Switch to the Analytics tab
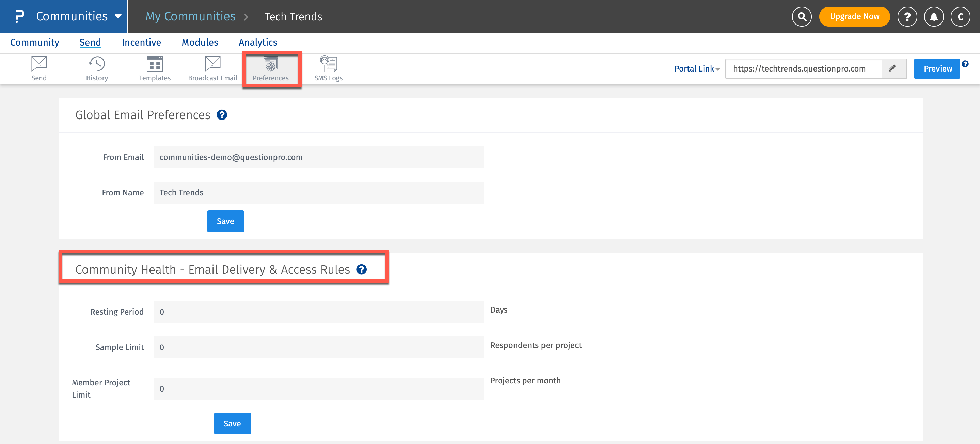 258,42
